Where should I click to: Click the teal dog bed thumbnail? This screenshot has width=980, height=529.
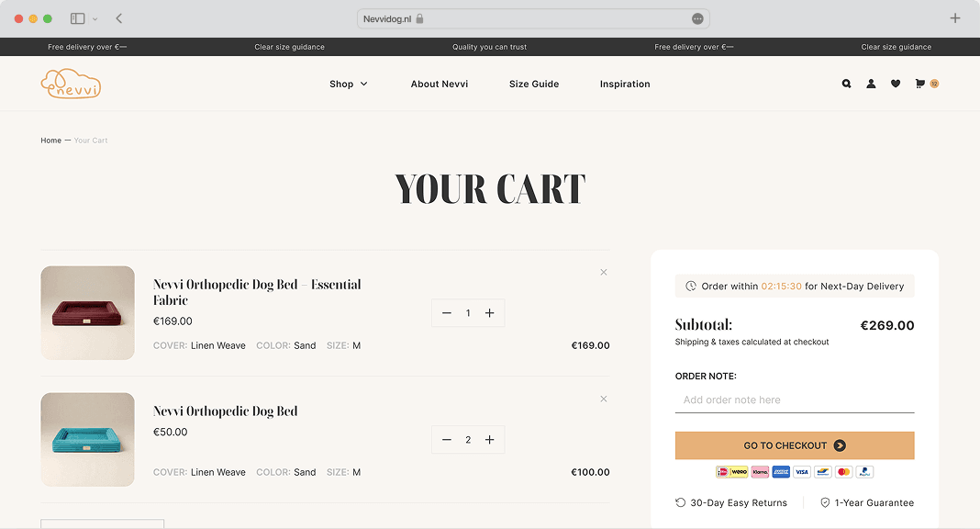point(87,440)
